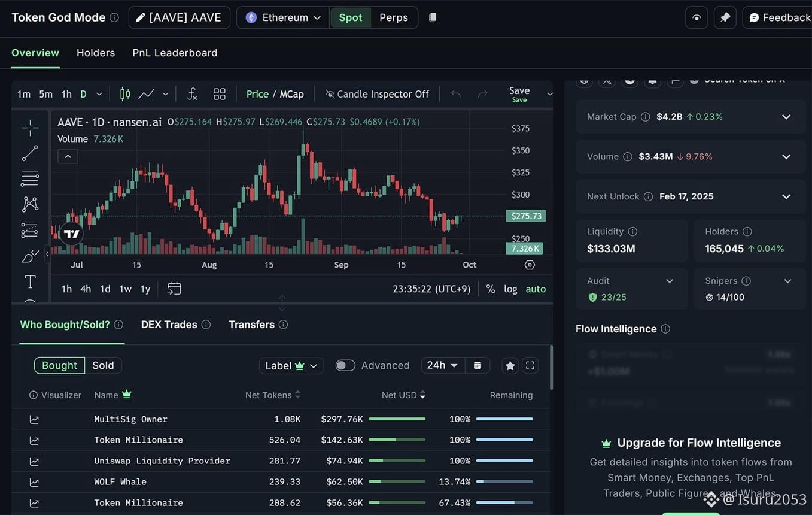Undo the last chart action
The width and height of the screenshot is (812, 515).
[x=456, y=94]
